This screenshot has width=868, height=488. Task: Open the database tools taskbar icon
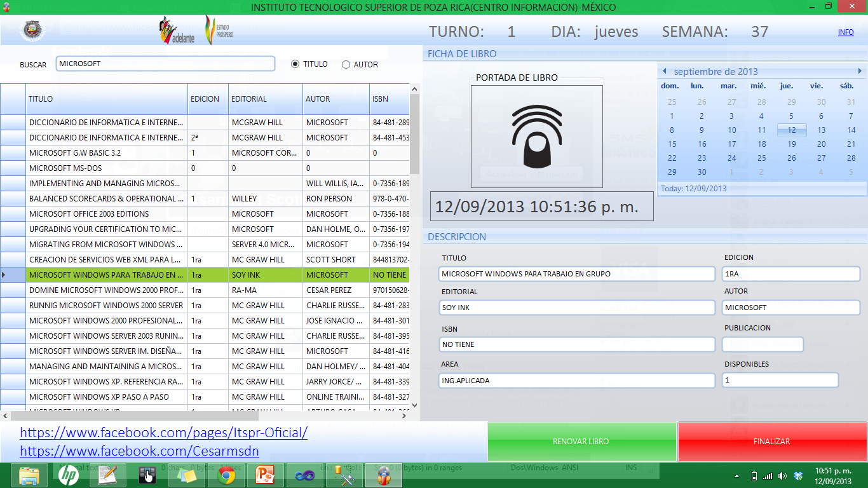pyautogui.click(x=345, y=475)
